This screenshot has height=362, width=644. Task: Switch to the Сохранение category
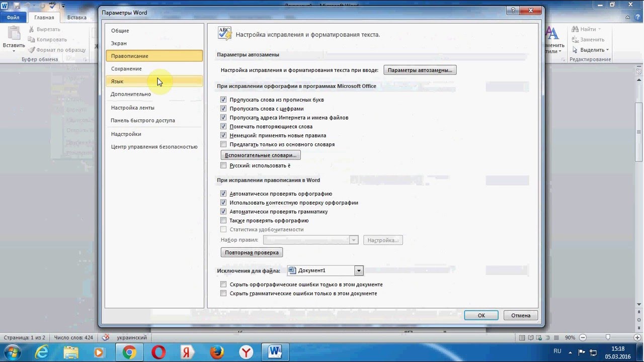click(x=154, y=68)
